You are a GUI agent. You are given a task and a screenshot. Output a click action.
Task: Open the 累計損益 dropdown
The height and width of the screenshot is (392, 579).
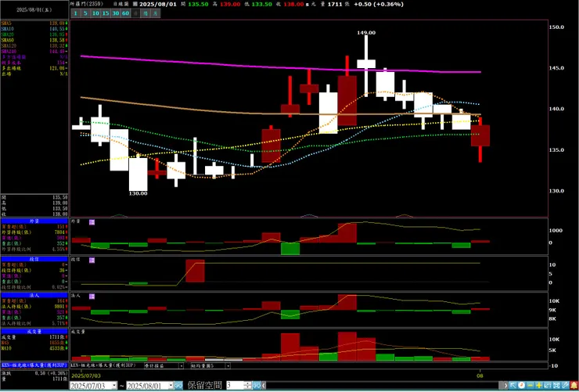pyautogui.click(x=182, y=366)
